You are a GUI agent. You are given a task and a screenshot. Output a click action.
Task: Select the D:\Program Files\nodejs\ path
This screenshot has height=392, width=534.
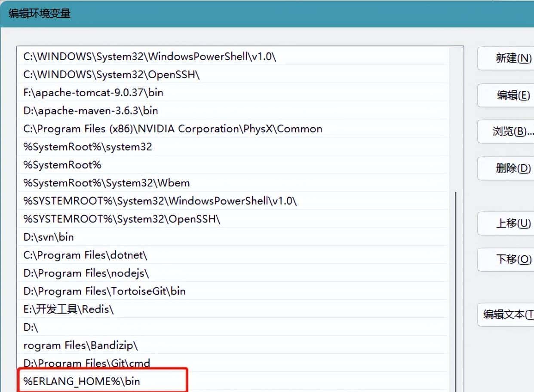86,273
